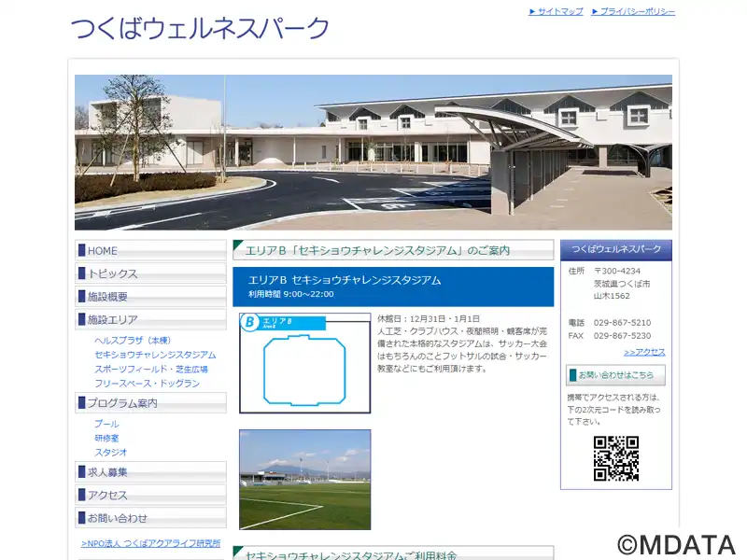Open NPO法人 つくばアクアライフ研究所 link
The height and width of the screenshot is (560, 747).
point(150,543)
